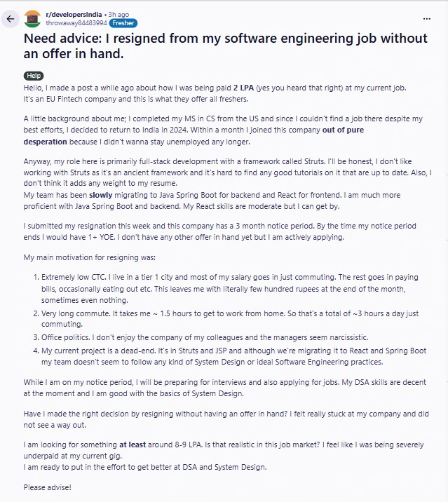
Task: Visit the r/developersIndia subreddit link
Action: point(73,14)
